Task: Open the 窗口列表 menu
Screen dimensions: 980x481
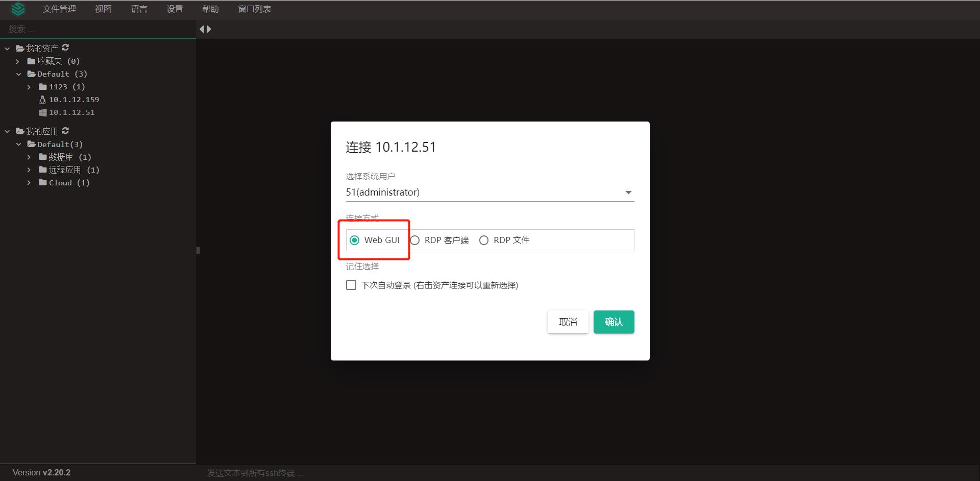Action: coord(254,9)
